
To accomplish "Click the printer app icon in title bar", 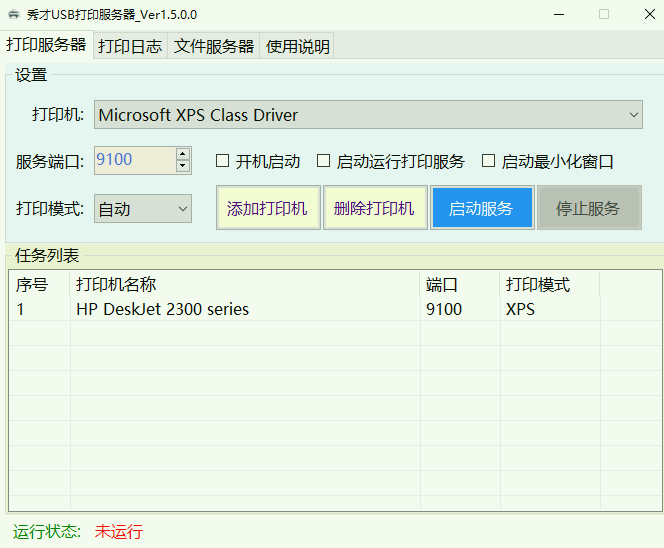I will tap(13, 14).
